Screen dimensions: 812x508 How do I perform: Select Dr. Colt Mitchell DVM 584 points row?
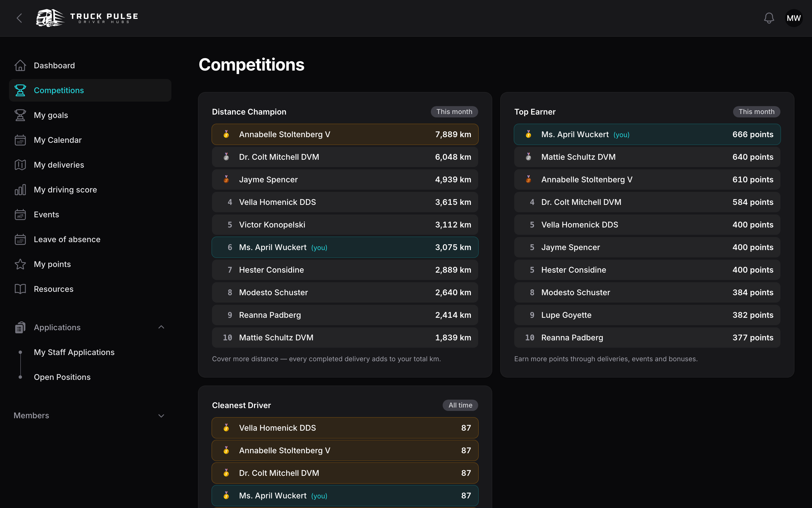pos(647,202)
